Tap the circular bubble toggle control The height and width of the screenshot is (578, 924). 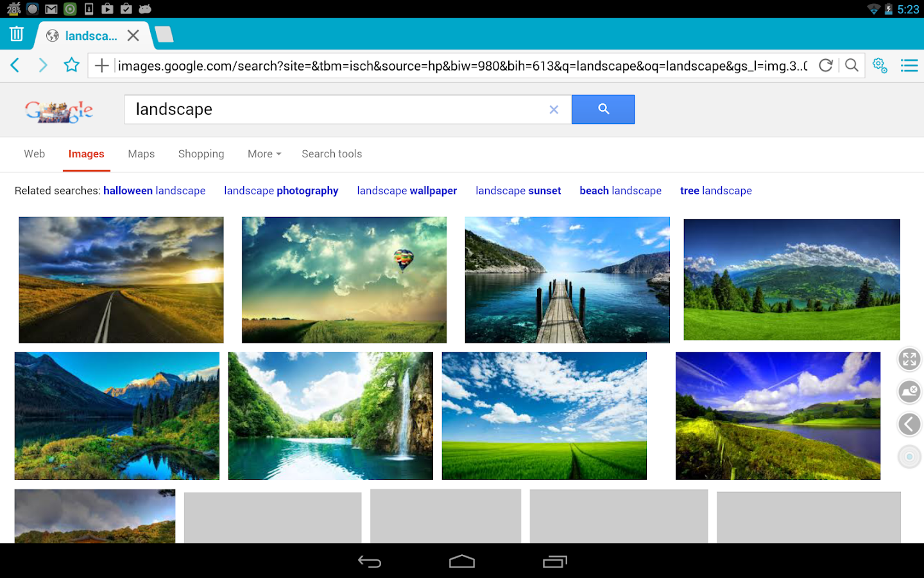point(909,457)
